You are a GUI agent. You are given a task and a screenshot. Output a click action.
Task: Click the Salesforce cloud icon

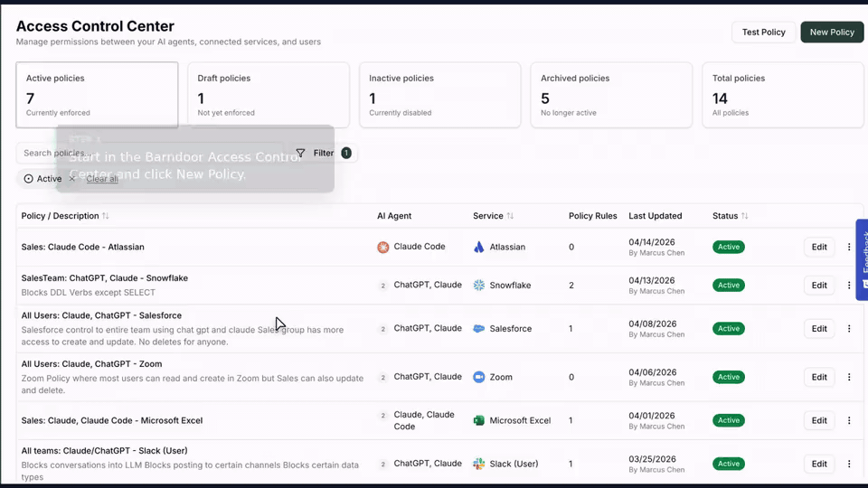[479, 328]
